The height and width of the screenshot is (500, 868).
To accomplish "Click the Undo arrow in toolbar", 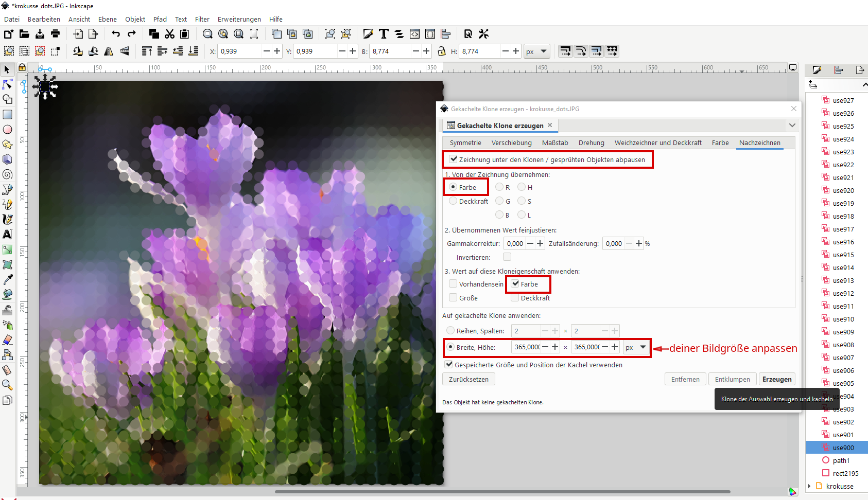I will 116,34.
